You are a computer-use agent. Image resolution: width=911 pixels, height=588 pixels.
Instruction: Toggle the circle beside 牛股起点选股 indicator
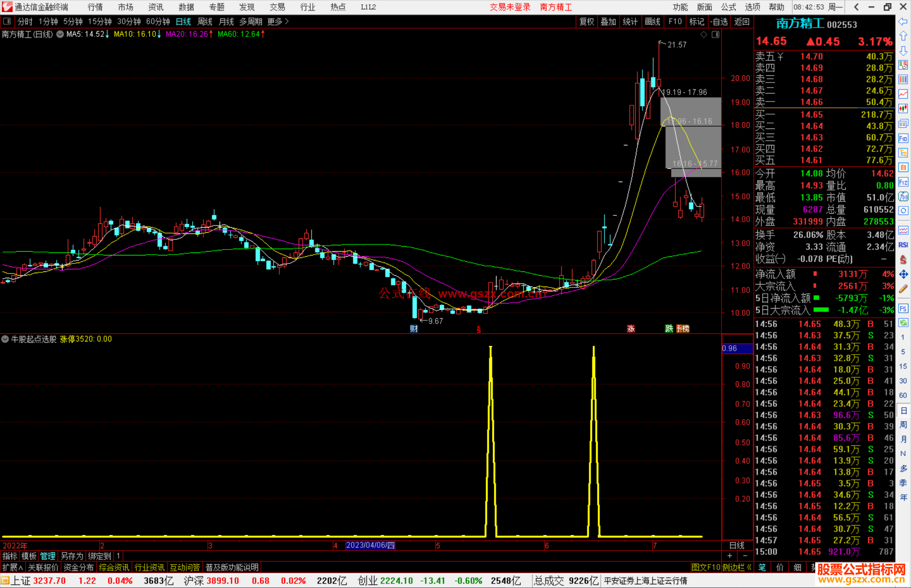tap(5, 339)
